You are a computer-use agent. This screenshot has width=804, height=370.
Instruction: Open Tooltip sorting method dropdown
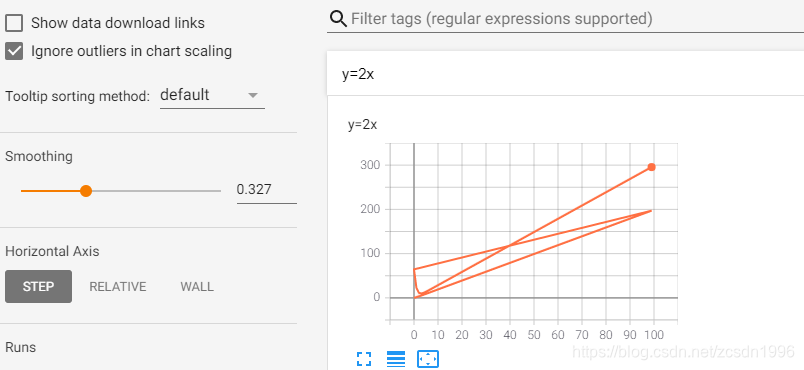[212, 95]
